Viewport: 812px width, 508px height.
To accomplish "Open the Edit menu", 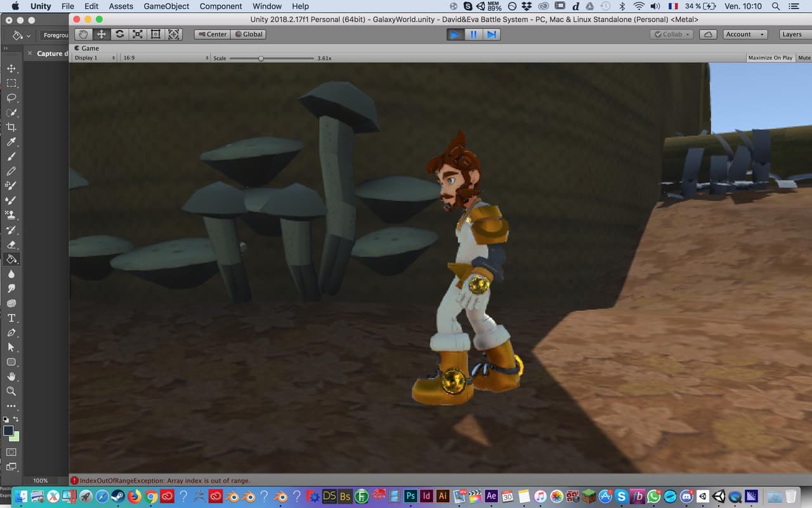I will pos(91,6).
